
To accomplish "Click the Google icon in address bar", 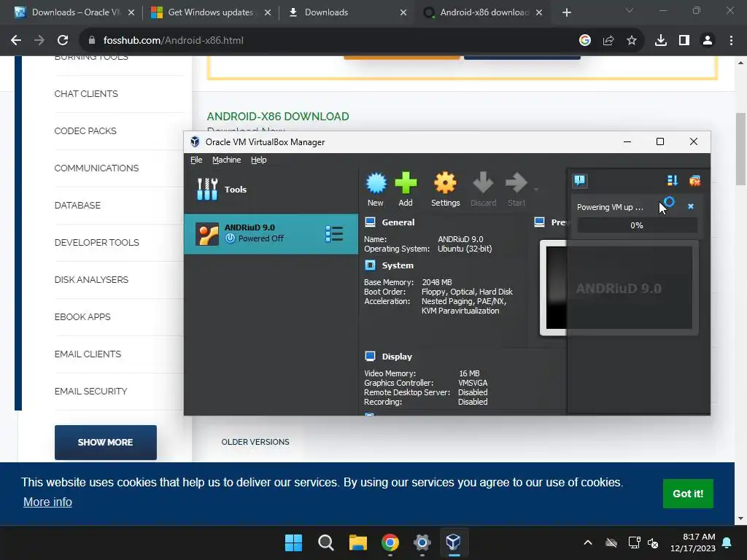I will click(x=585, y=41).
